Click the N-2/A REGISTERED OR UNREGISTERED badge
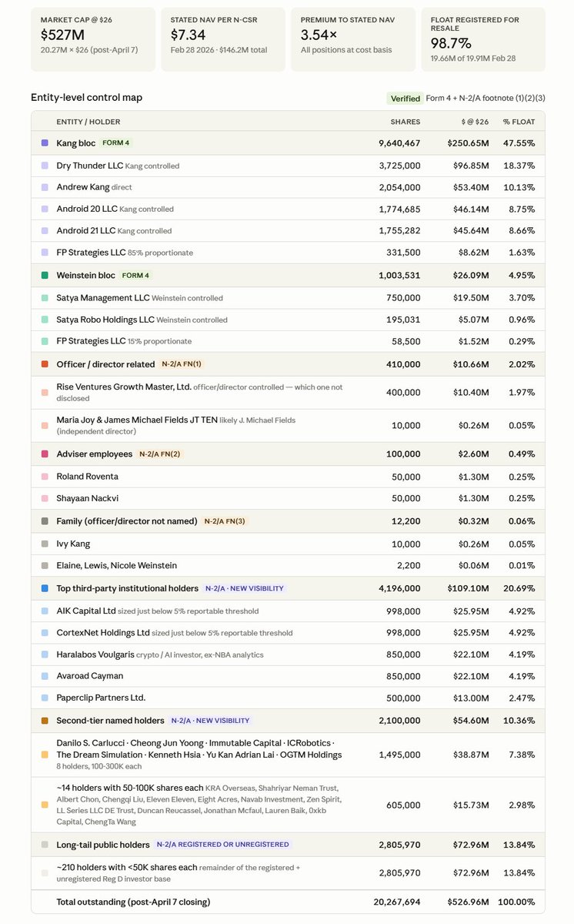 [222, 844]
